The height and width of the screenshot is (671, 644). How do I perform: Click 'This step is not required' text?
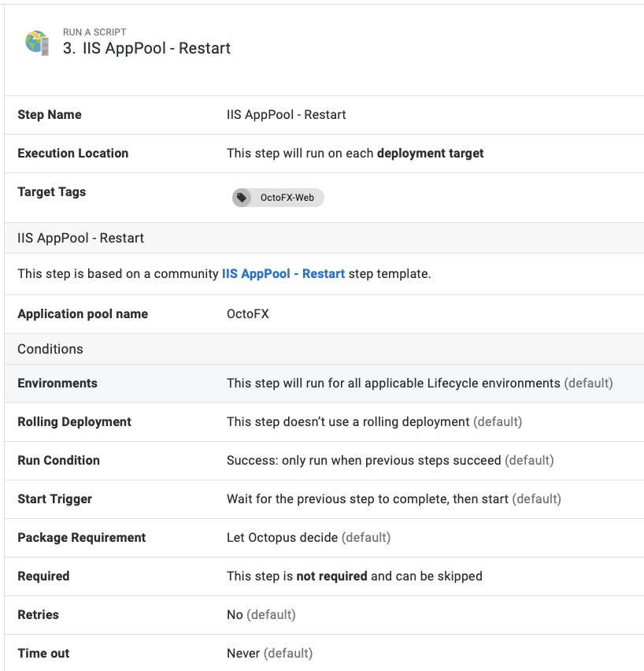coord(297,576)
